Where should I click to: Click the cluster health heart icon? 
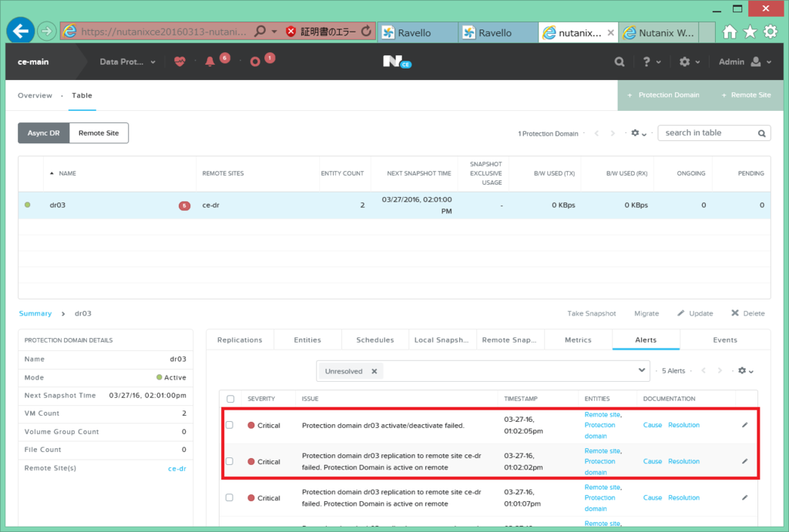coord(180,62)
